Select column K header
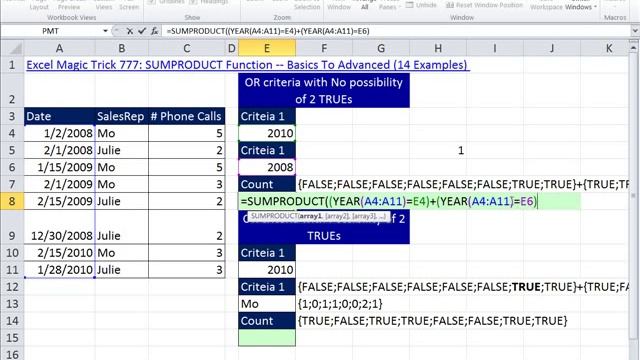This screenshot has height=360, width=640. pos(609,49)
